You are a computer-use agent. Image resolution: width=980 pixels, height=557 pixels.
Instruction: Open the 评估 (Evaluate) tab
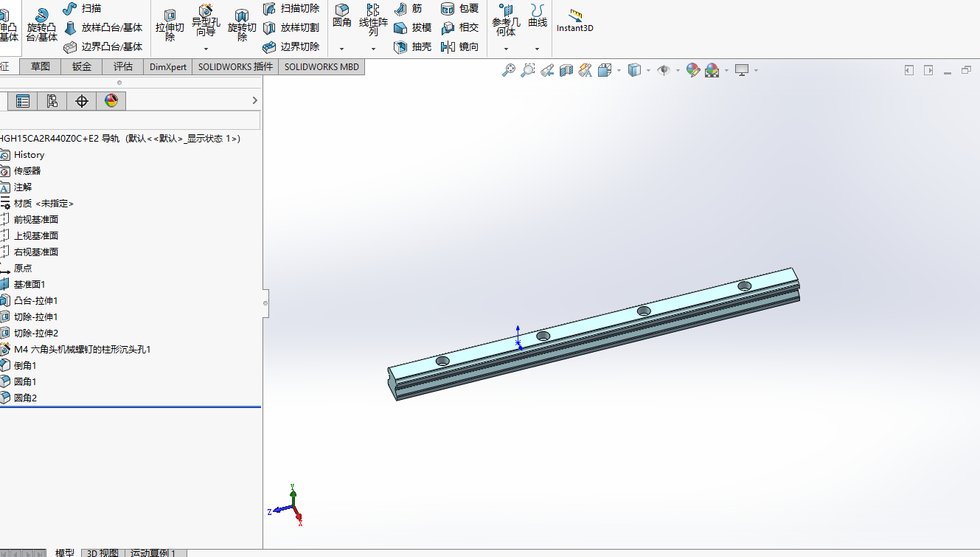coord(123,66)
